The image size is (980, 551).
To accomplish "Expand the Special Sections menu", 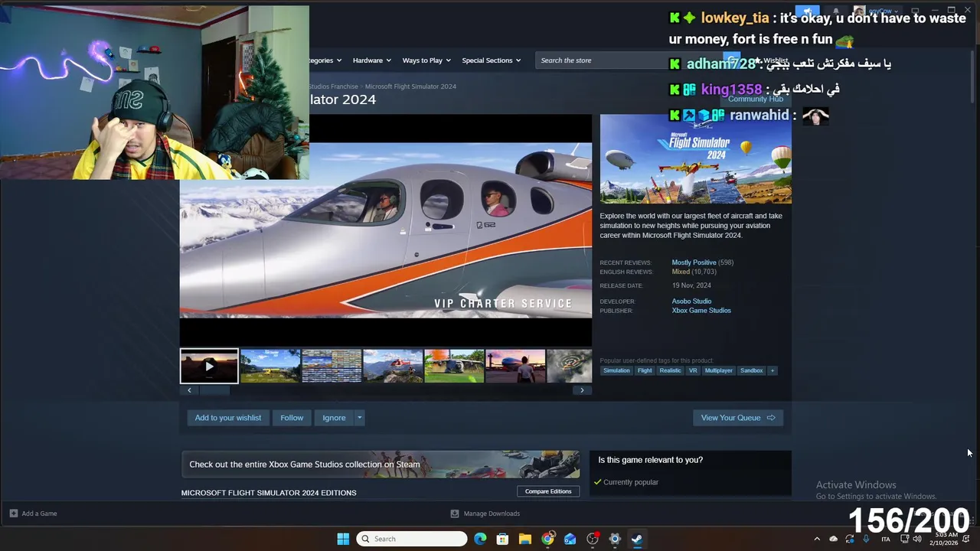I will [491, 60].
